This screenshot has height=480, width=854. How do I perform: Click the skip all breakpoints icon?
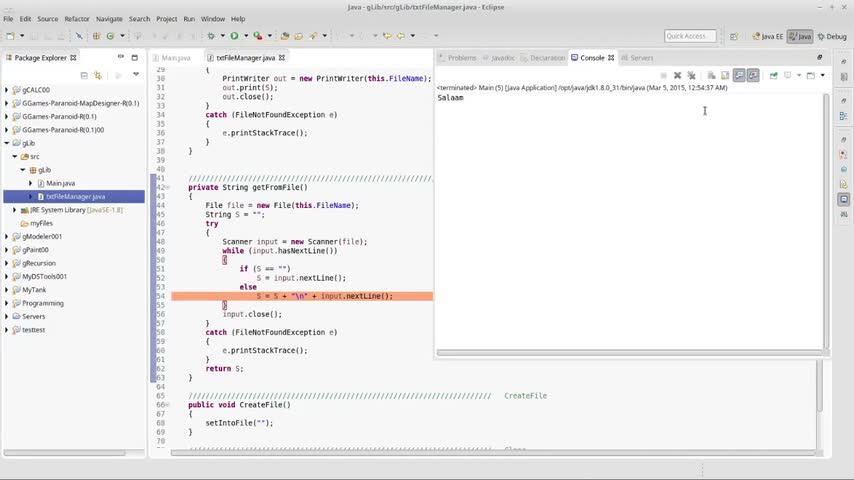point(79,36)
